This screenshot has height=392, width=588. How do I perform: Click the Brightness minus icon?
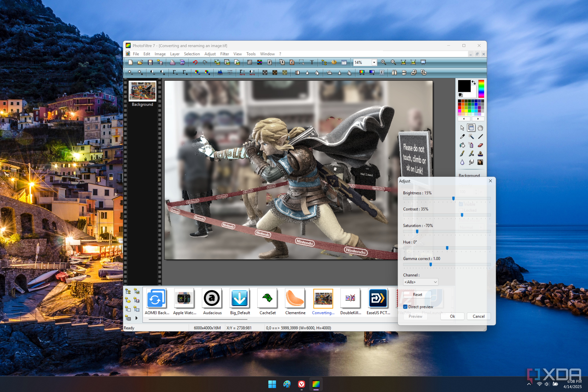(x=130, y=73)
